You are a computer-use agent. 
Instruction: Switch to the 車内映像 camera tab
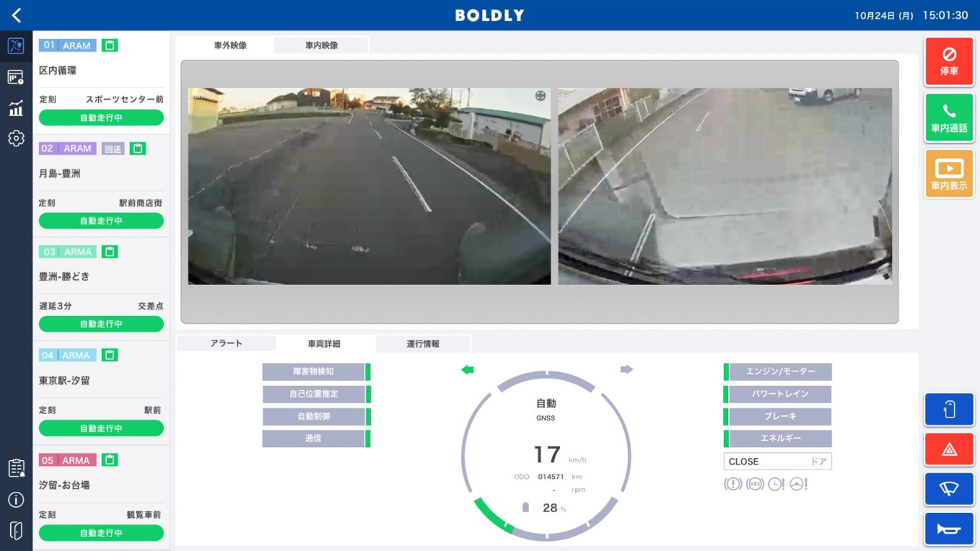pos(321,45)
